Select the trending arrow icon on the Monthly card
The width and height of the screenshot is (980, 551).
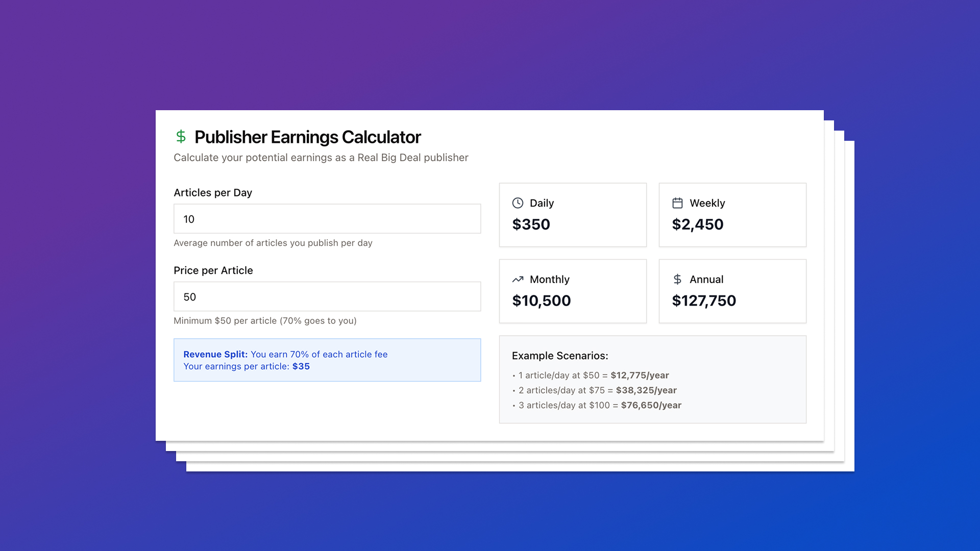click(518, 279)
